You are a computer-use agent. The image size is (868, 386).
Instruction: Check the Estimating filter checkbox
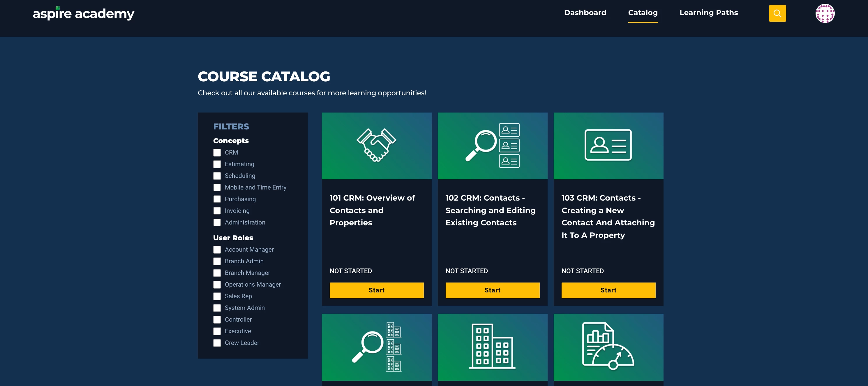point(217,164)
